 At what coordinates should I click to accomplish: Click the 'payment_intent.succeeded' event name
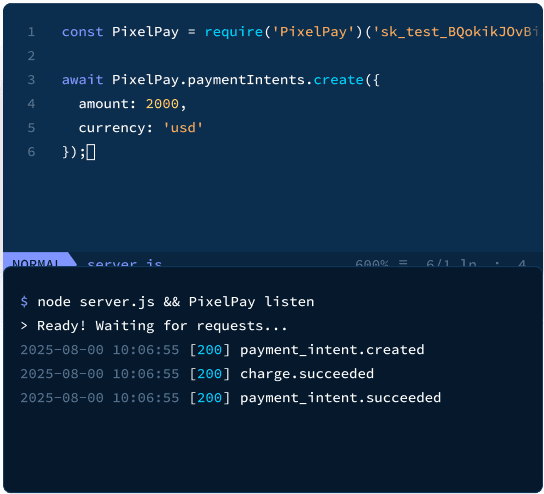click(x=340, y=398)
